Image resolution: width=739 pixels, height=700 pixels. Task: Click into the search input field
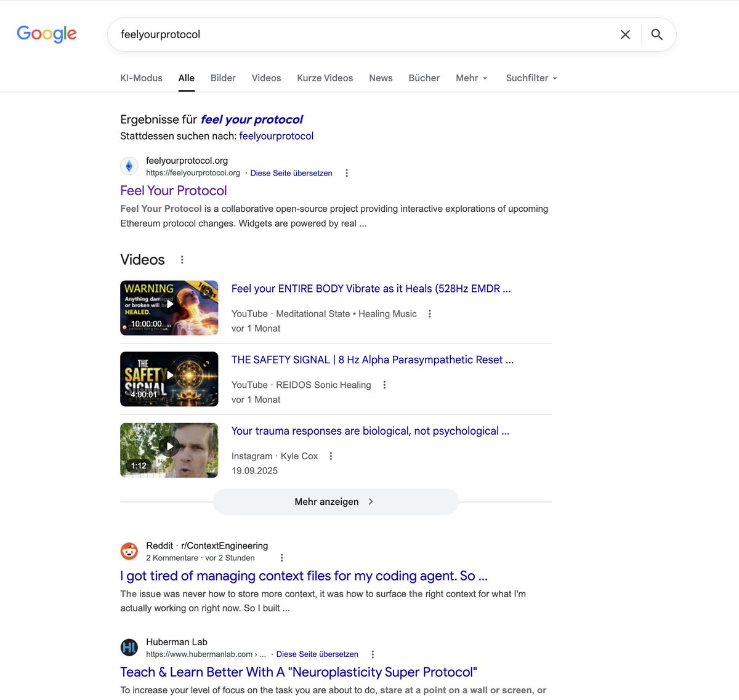coord(363,34)
